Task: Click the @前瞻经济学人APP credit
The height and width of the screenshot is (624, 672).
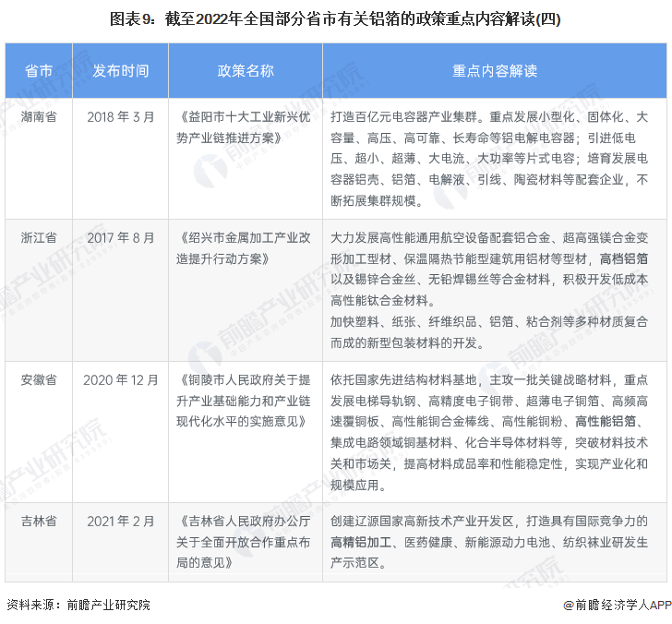Action: pos(618,605)
